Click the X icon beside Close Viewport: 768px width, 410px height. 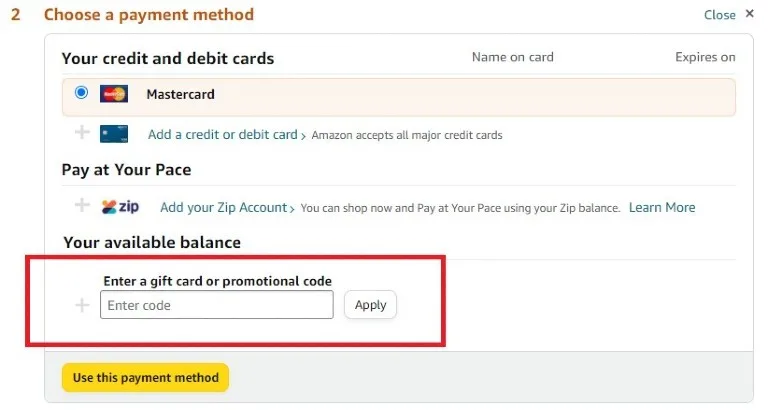750,15
